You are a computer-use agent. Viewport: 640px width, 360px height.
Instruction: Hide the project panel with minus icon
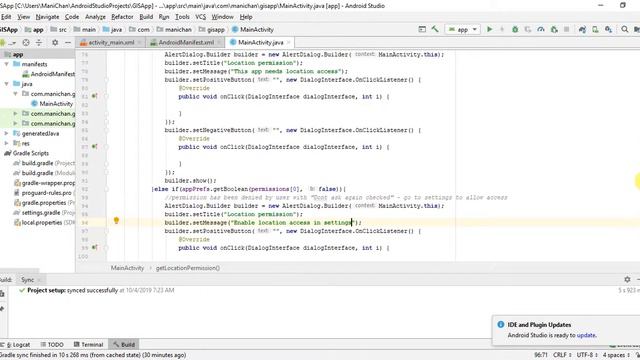pyautogui.click(x=68, y=42)
